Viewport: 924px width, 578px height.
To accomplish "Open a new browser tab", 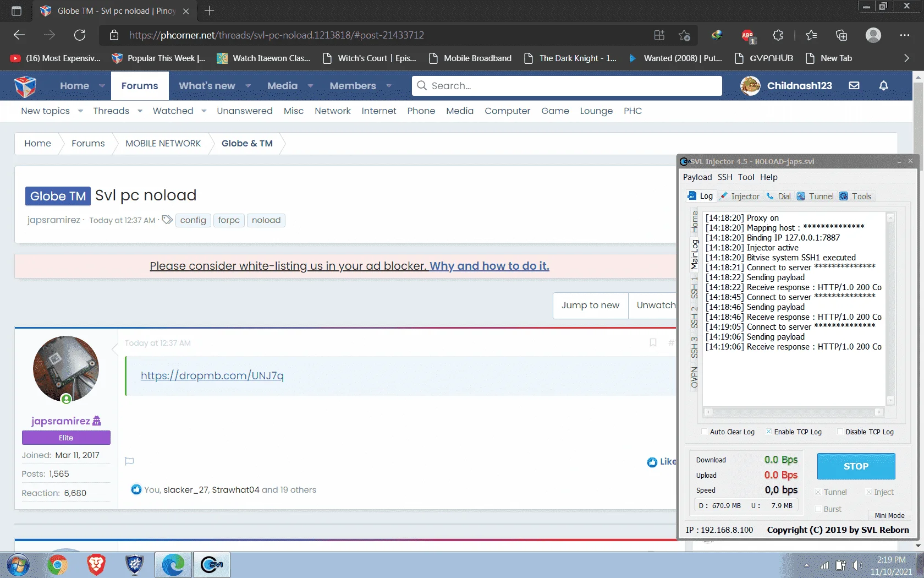I will pyautogui.click(x=209, y=11).
